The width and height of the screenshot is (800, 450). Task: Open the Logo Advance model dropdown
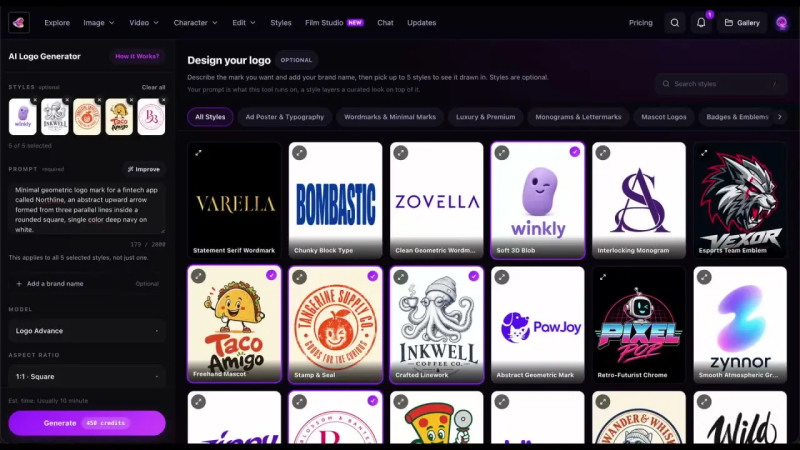[x=87, y=331]
